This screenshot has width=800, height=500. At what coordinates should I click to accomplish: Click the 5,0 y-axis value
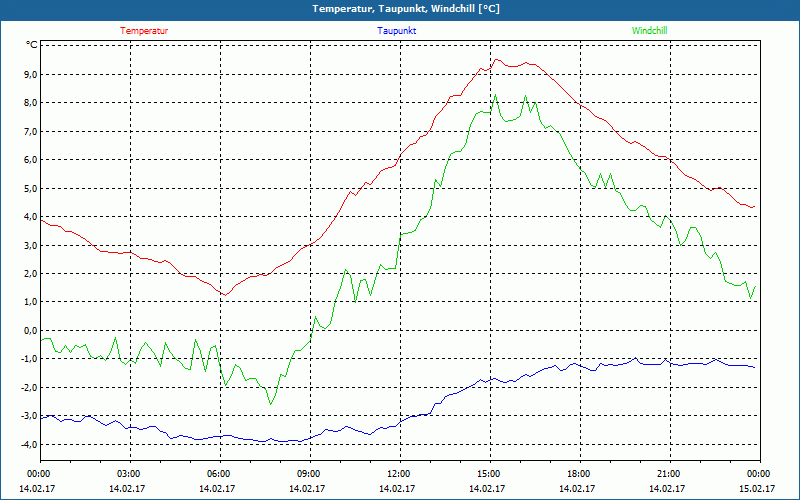point(31,188)
